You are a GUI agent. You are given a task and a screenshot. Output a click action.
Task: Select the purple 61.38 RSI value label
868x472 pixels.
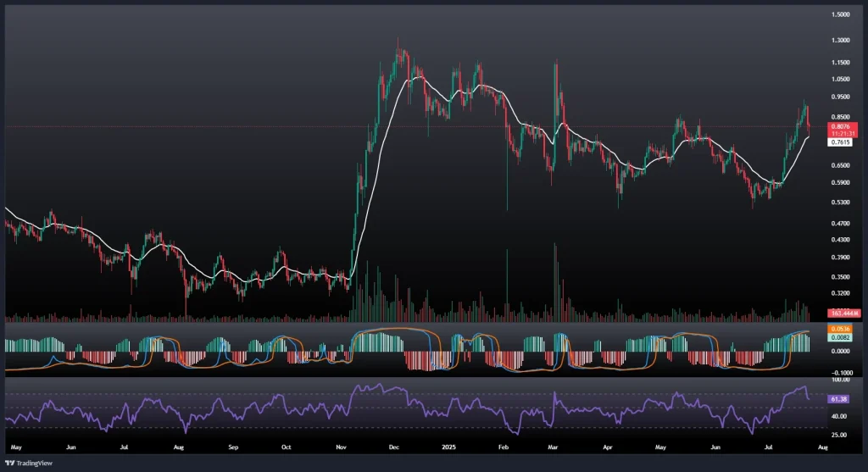coord(817,398)
